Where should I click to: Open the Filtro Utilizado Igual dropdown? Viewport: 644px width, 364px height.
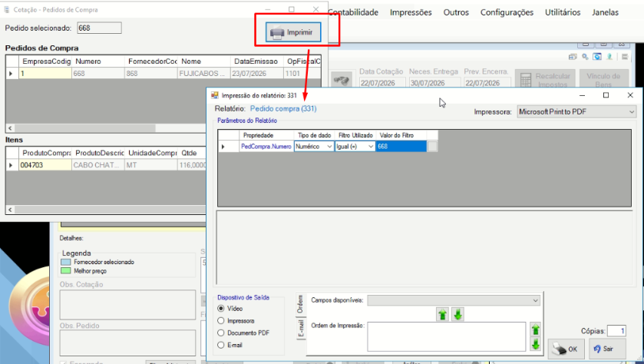[355, 146]
